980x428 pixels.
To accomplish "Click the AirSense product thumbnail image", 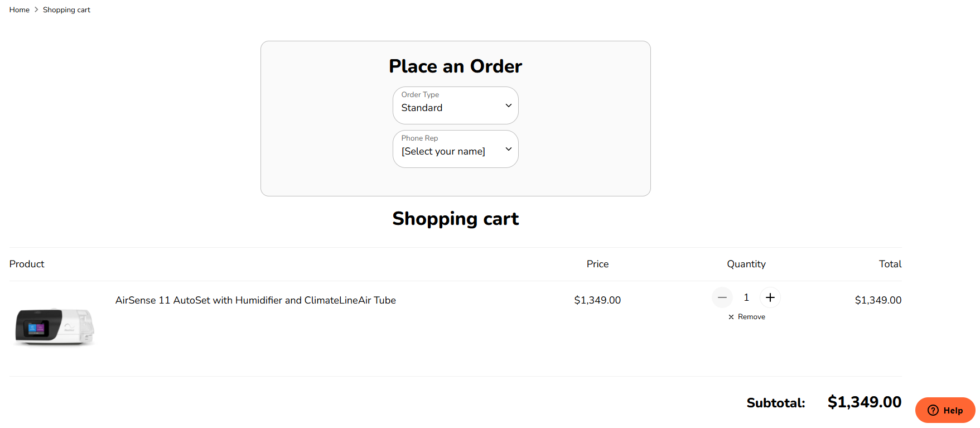I will point(54,326).
